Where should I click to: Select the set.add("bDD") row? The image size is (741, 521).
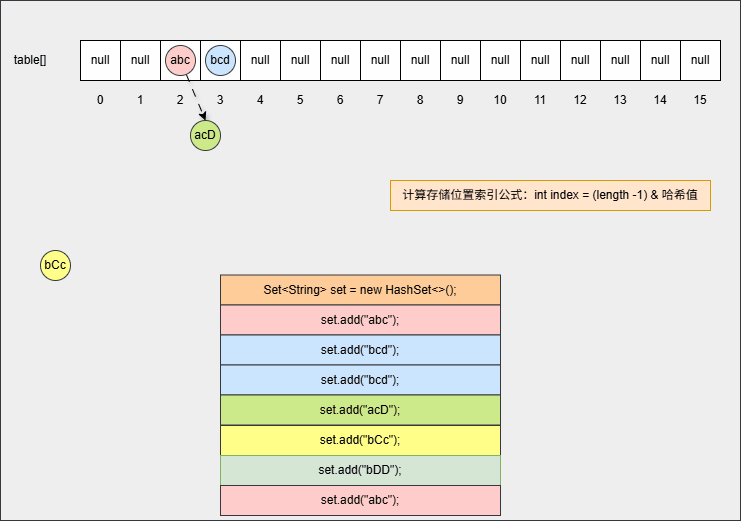coord(360,470)
